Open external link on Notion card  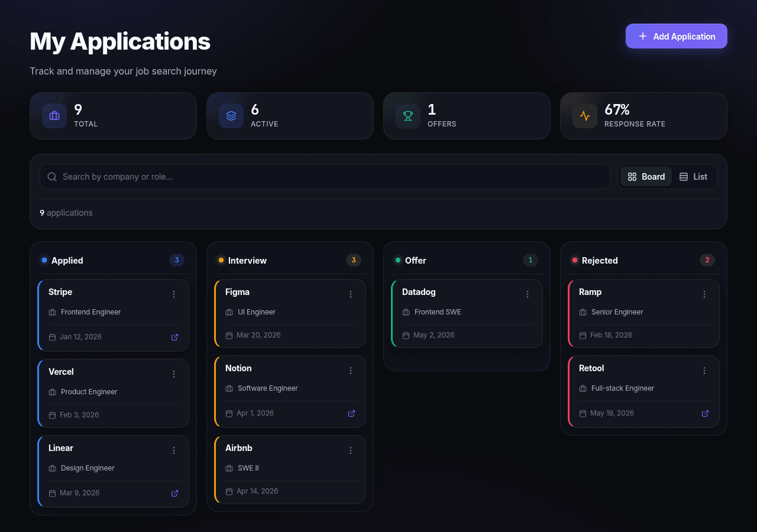[x=351, y=413]
